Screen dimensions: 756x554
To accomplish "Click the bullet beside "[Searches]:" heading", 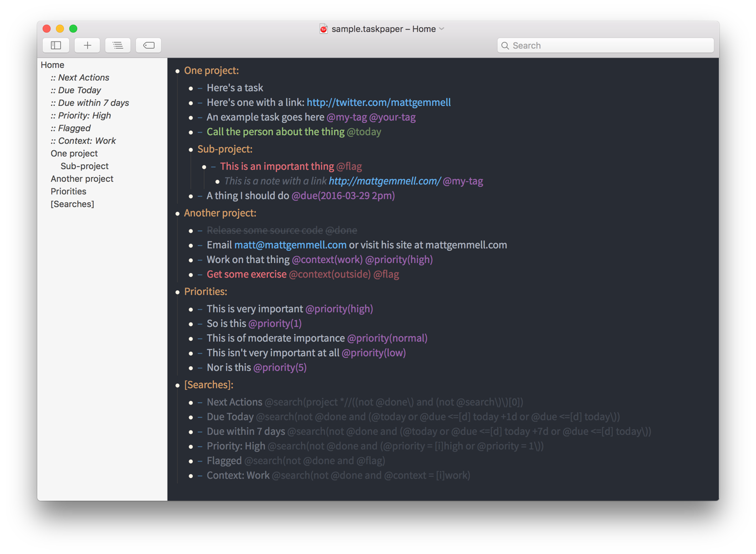I will pyautogui.click(x=177, y=384).
